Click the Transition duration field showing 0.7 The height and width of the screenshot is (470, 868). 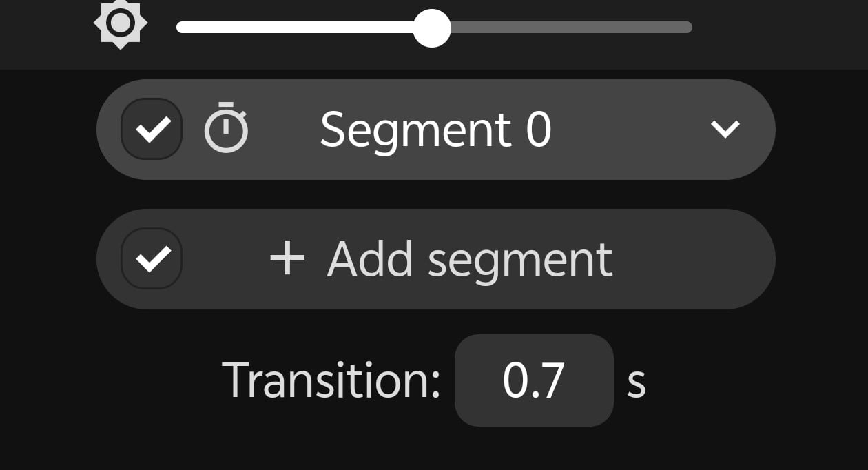tap(534, 380)
